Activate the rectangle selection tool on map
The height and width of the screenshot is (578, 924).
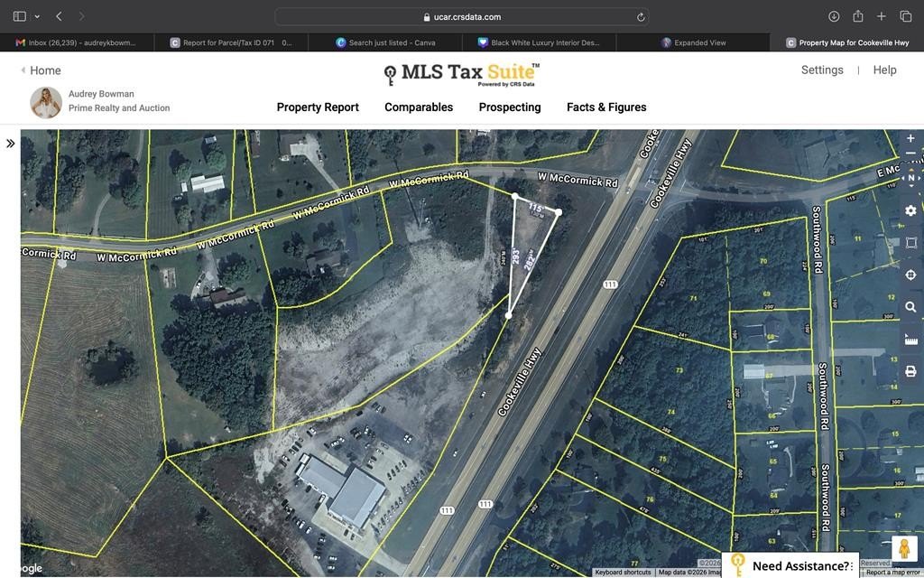pyautogui.click(x=910, y=243)
